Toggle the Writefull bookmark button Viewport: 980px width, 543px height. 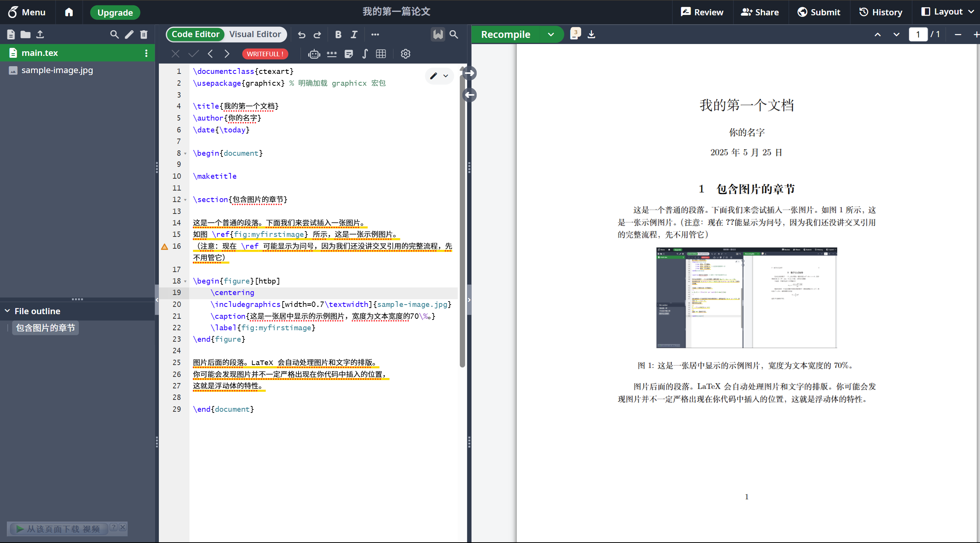click(x=438, y=34)
